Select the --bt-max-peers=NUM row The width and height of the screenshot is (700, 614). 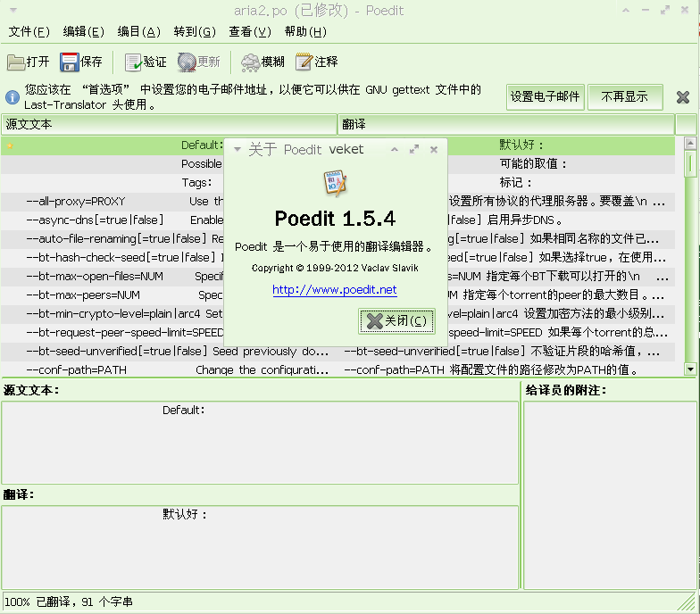tap(337, 295)
